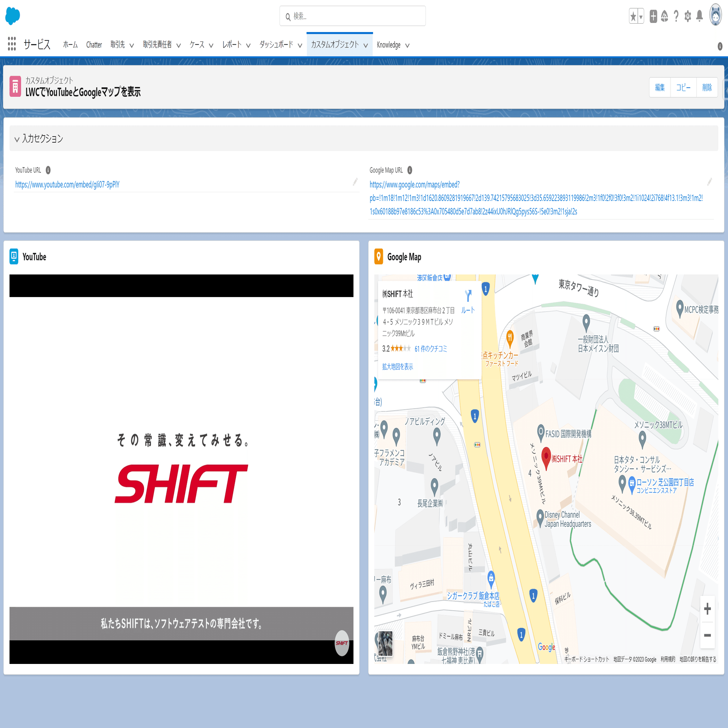This screenshot has width=728, height=728.
Task: Open the global actions plus icon
Action: [x=653, y=16]
